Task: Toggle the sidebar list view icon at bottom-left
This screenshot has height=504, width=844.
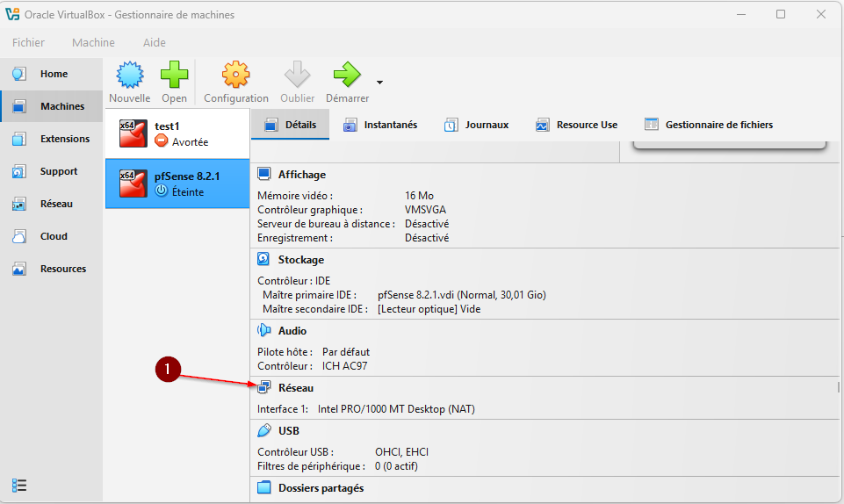Action: (20, 486)
